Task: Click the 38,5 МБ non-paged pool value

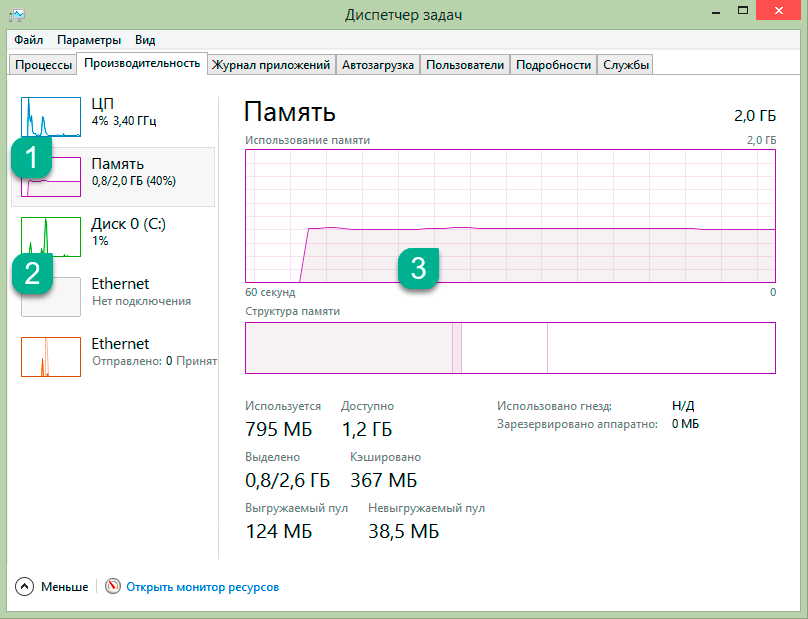Action: 403,531
